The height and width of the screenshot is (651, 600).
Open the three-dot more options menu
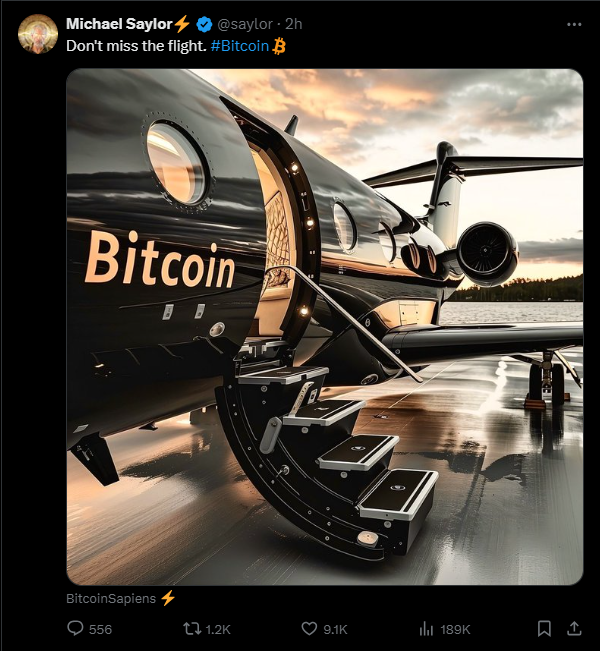(573, 24)
